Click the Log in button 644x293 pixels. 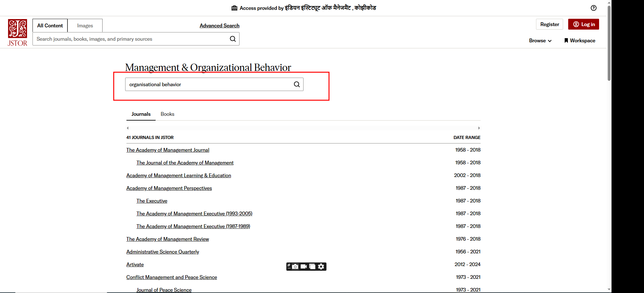[x=583, y=24]
